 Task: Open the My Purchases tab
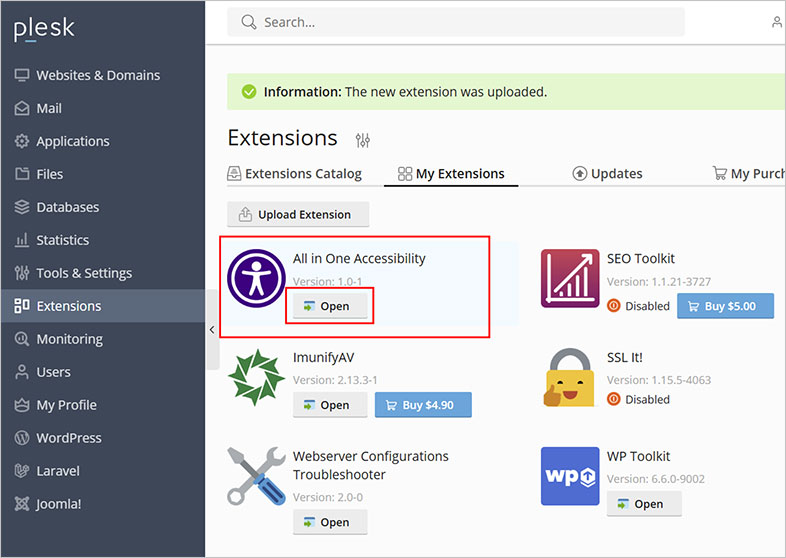pyautogui.click(x=748, y=173)
